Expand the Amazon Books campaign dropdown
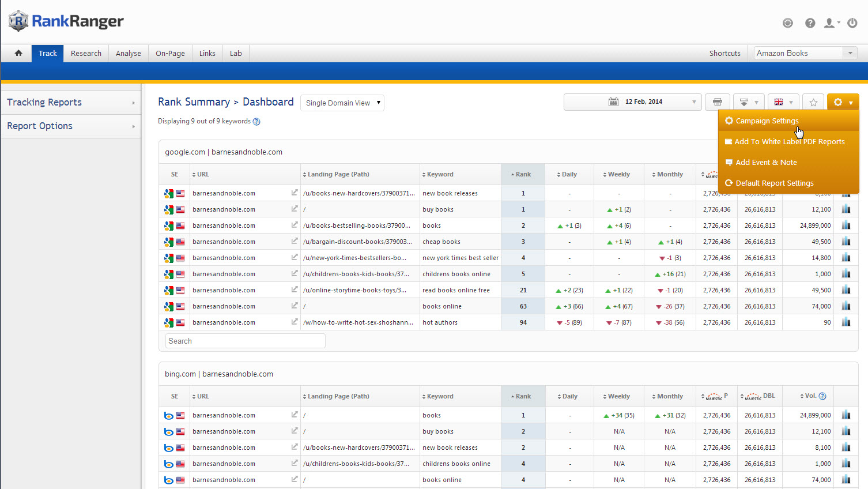This screenshot has height=489, width=868. point(850,53)
